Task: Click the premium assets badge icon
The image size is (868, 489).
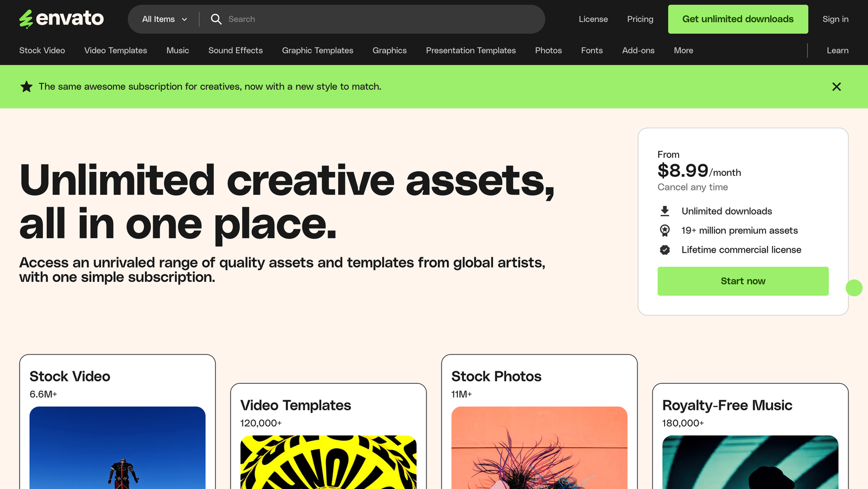Action: pyautogui.click(x=665, y=230)
